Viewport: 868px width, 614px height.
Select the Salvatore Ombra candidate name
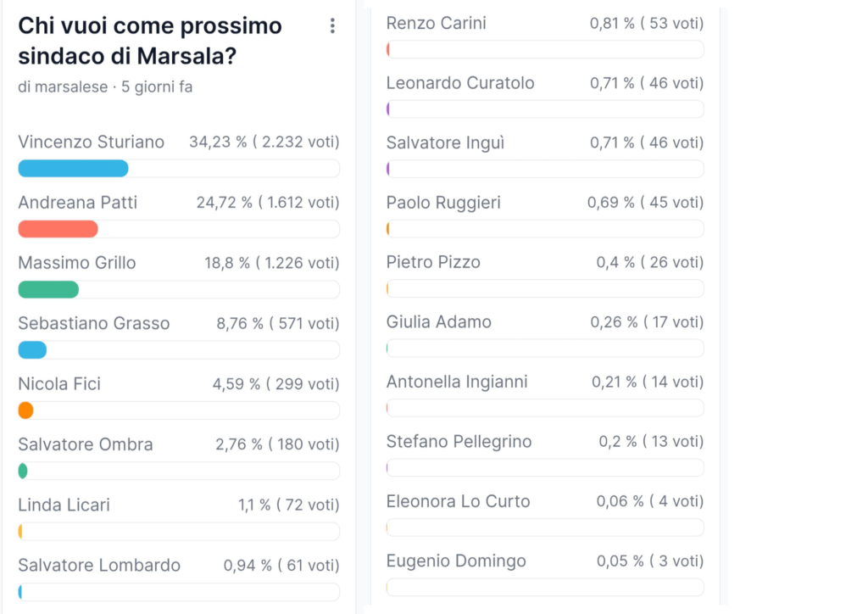85,444
